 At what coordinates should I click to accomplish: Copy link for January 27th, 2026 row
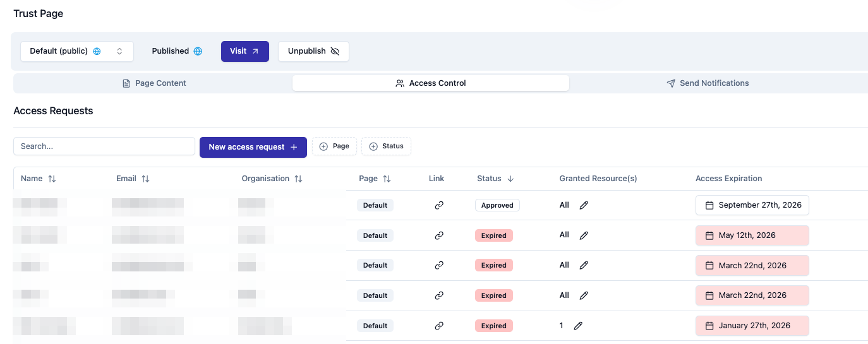click(439, 326)
